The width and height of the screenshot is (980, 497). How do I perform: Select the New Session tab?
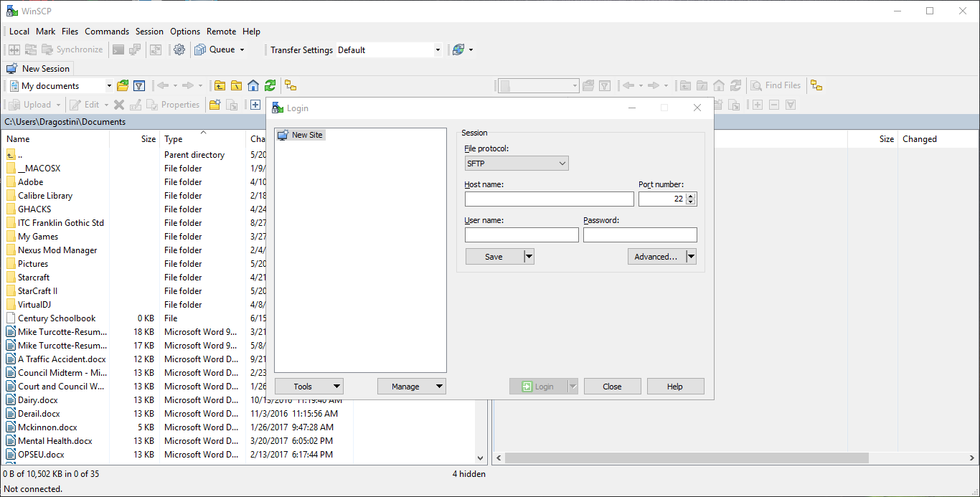click(x=39, y=69)
